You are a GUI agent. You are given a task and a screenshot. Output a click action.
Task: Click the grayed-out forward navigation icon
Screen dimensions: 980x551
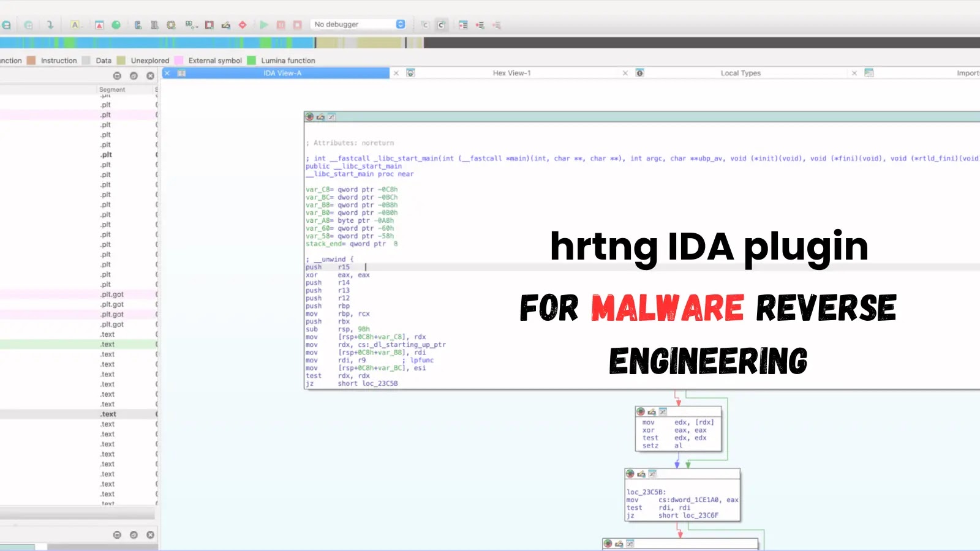[x=29, y=25]
